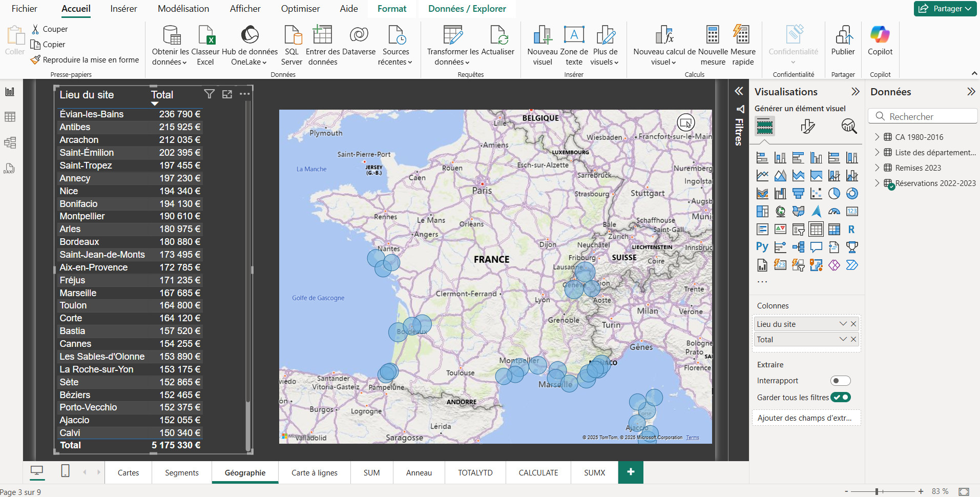The width and height of the screenshot is (980, 497).
Task: Select the gauge visualization
Action: (x=834, y=212)
